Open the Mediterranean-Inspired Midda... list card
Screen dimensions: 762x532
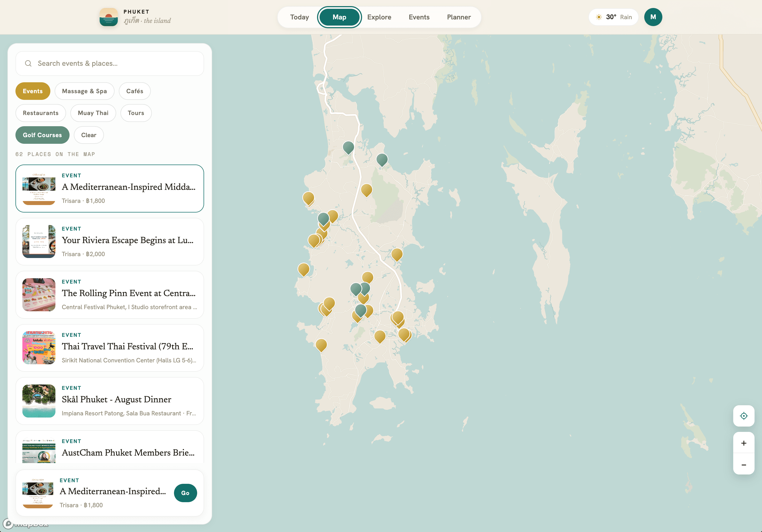(110, 189)
